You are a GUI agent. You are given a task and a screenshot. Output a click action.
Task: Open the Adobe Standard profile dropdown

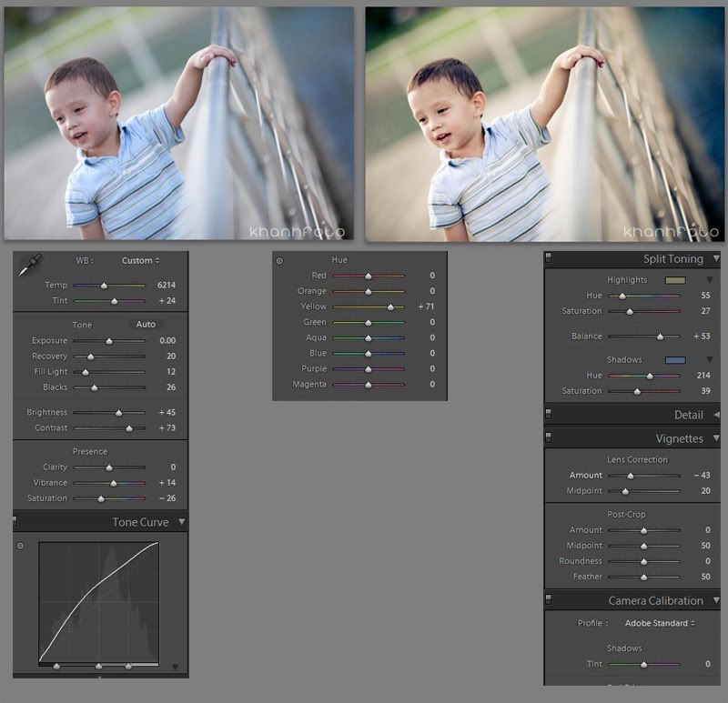coord(660,624)
